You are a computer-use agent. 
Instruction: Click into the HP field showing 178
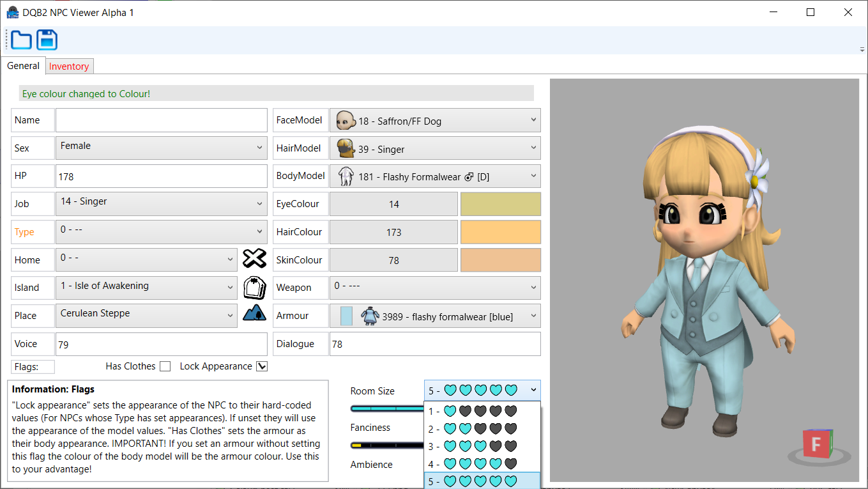[162, 176]
